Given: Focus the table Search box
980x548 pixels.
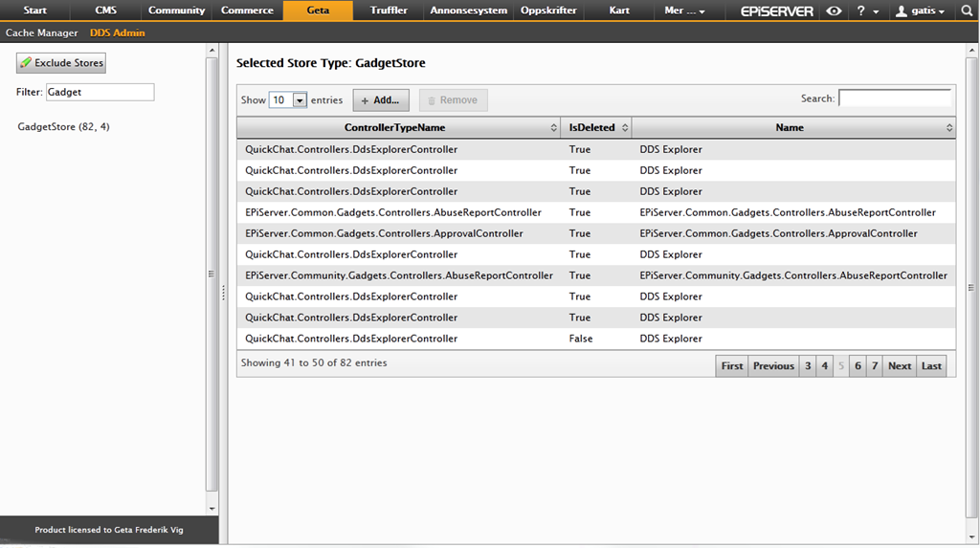Looking at the screenshot, I should click(894, 99).
